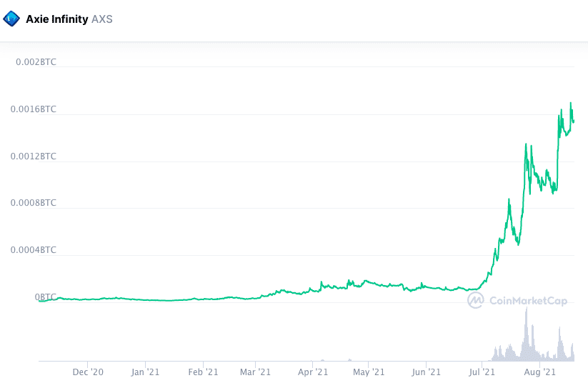Click the 0.002BTC y-axis label
588x388 pixels.
coord(36,62)
